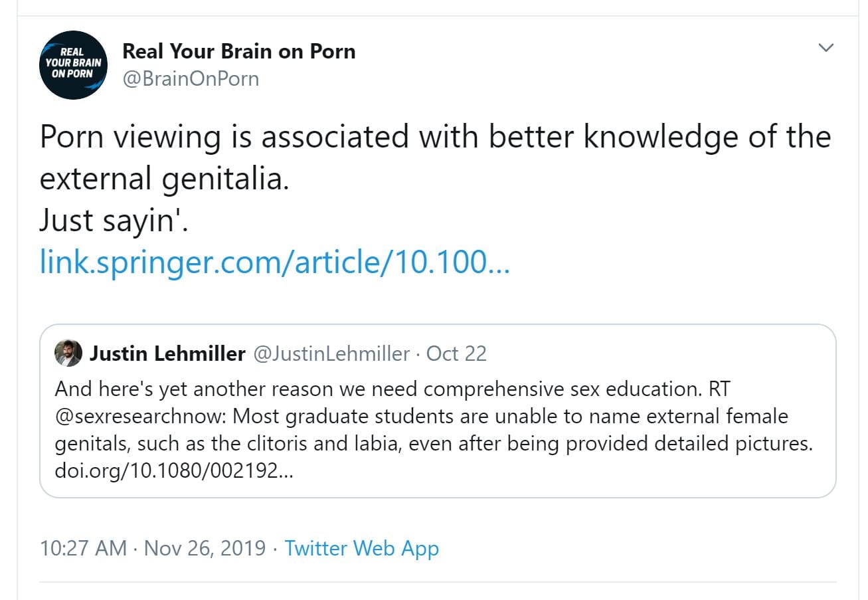Click the "10:27 AM" tweet time
The height and width of the screenshot is (600, 868).
pos(83,548)
